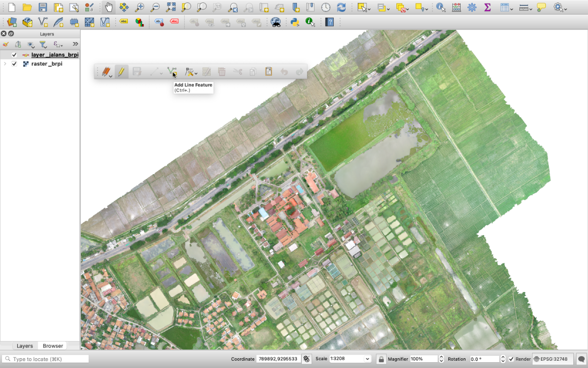
Task: Zoom to last extent
Action: 233,7
